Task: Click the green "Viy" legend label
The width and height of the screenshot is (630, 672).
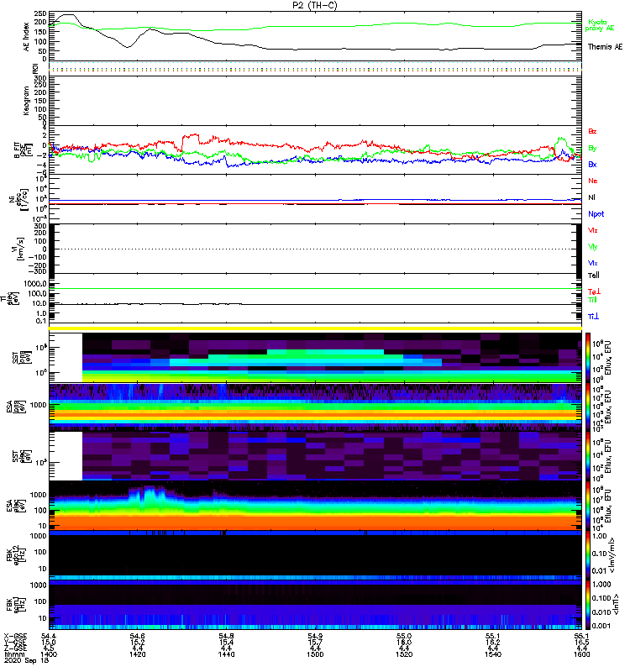Action: coord(592,247)
